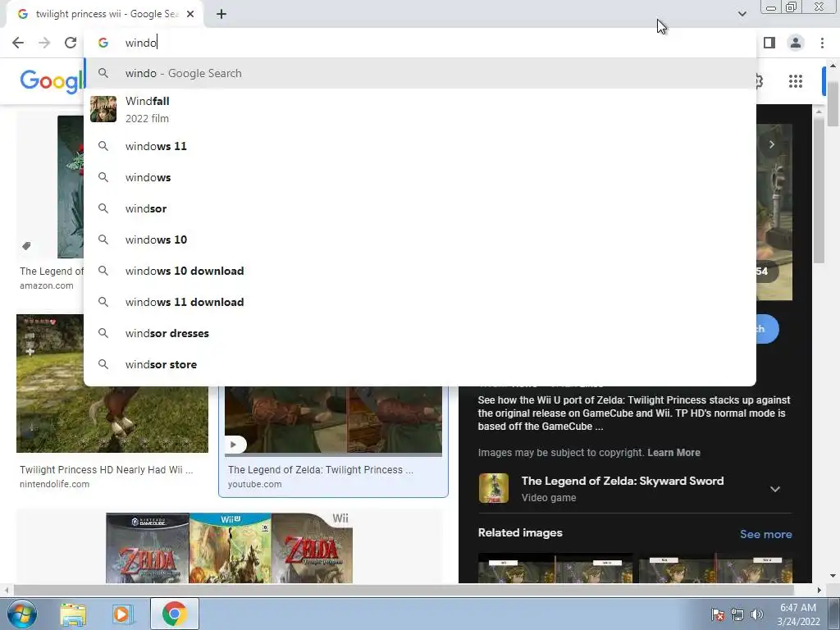Click the Google G icon in address bar
Viewport: 840px width, 630px height.
[x=103, y=43]
